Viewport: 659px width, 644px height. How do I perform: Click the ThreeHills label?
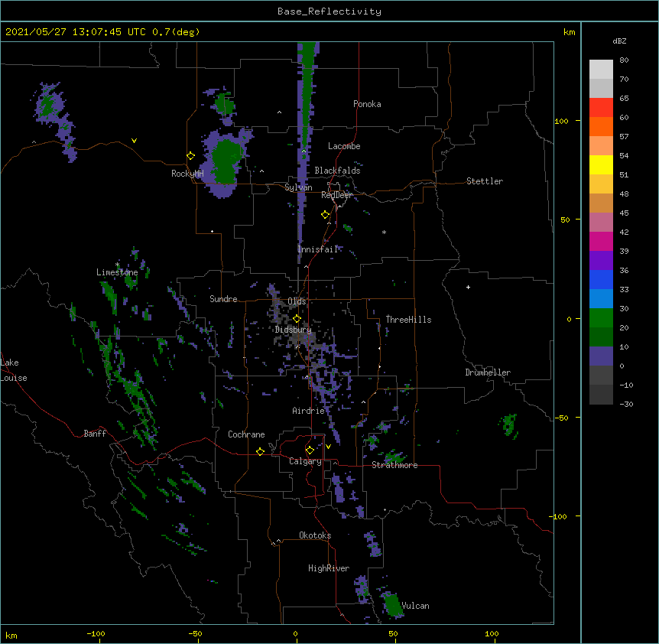click(408, 320)
